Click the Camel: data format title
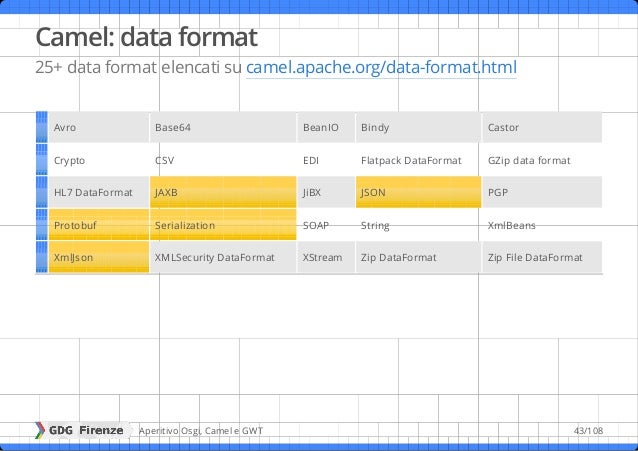638x451 pixels. click(x=146, y=37)
